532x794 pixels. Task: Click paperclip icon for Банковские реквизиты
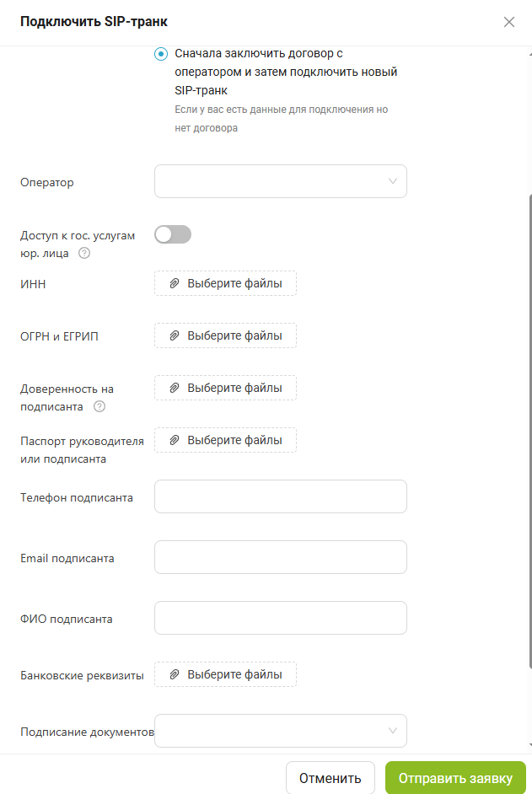175,675
